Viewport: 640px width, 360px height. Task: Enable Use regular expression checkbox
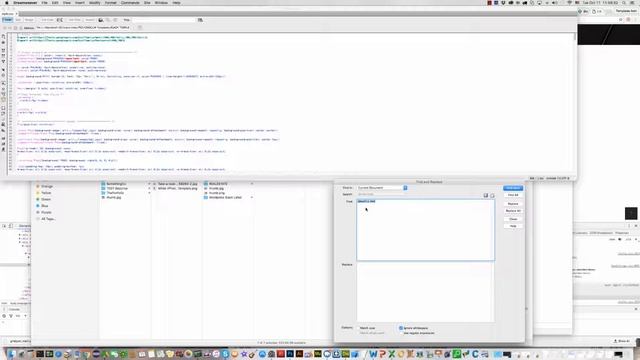(x=401, y=333)
